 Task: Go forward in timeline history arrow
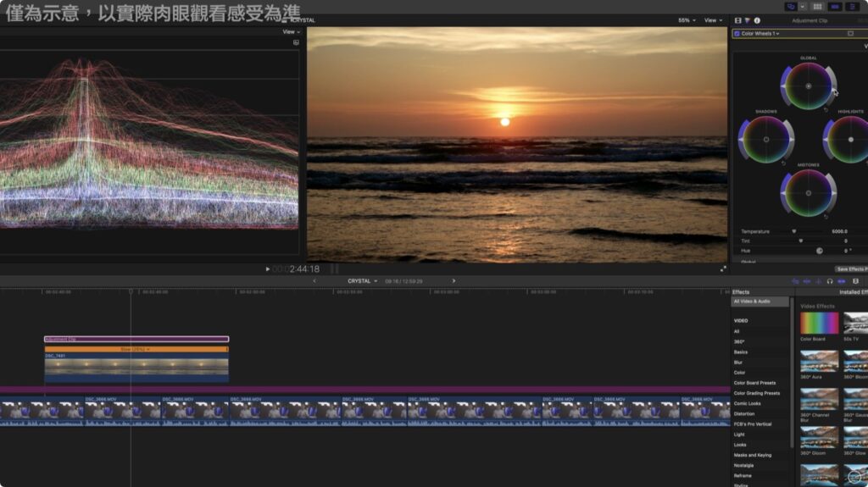453,281
